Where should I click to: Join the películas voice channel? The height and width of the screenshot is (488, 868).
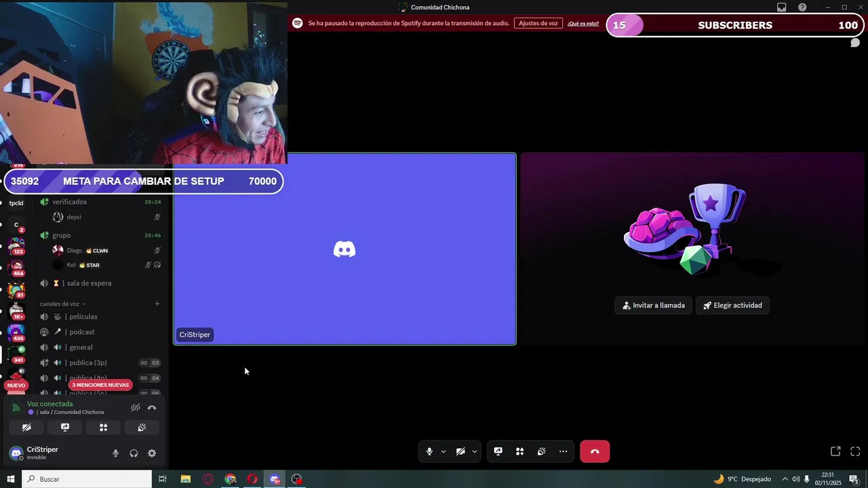click(100, 317)
